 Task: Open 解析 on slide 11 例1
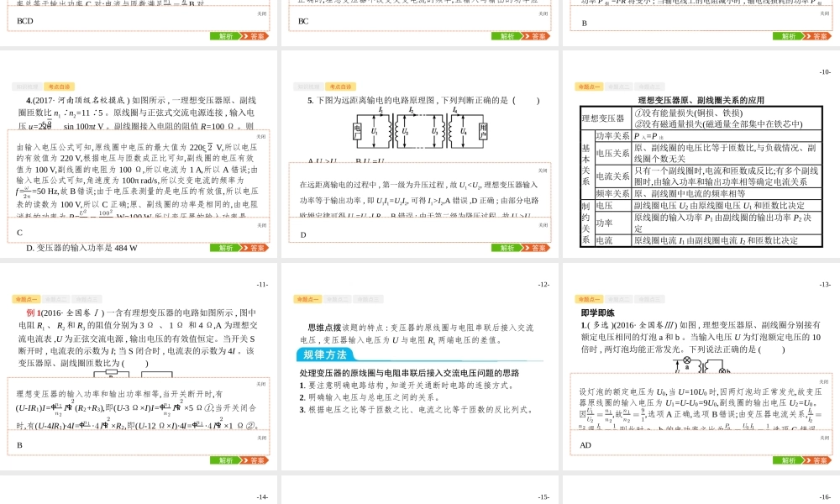224,460
